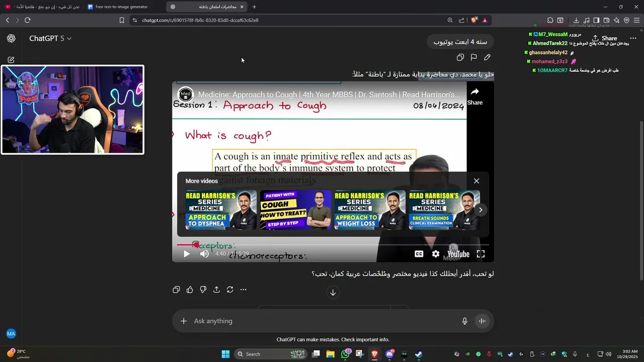Open the MA user profile avatar

pyautogui.click(x=11, y=334)
